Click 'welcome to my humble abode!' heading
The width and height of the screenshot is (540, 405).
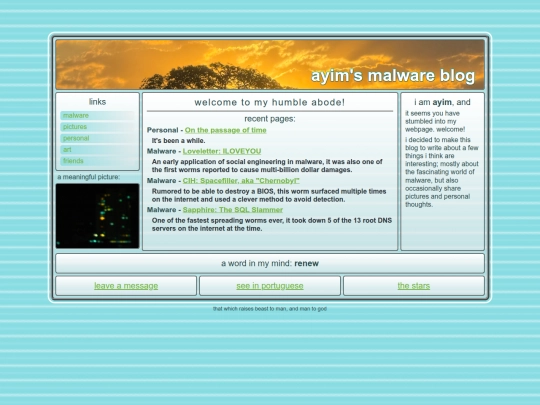270,102
